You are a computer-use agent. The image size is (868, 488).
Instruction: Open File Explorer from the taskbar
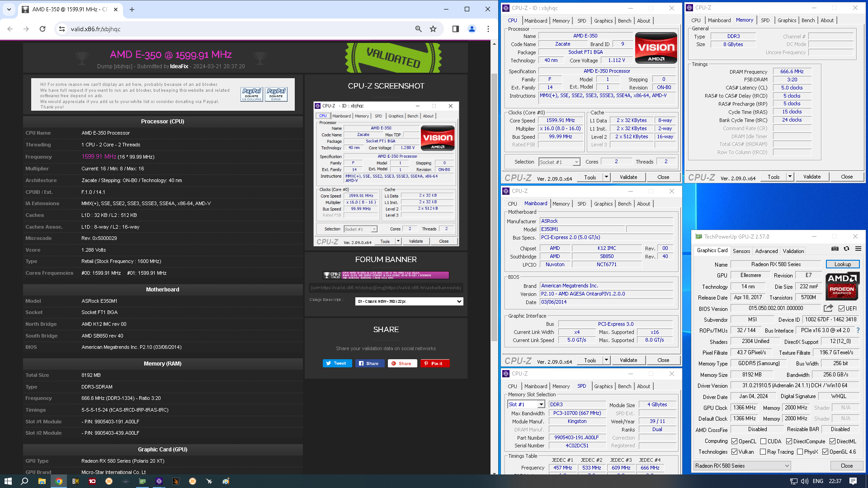(x=42, y=481)
